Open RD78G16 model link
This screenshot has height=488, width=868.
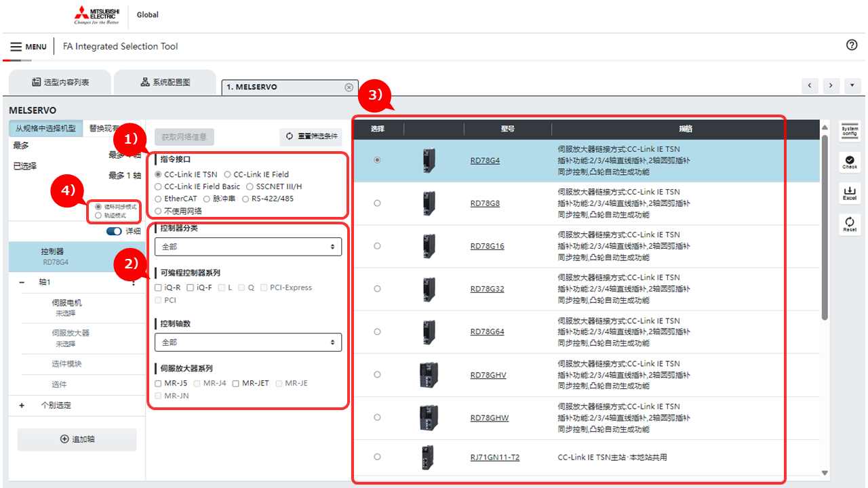[487, 246]
